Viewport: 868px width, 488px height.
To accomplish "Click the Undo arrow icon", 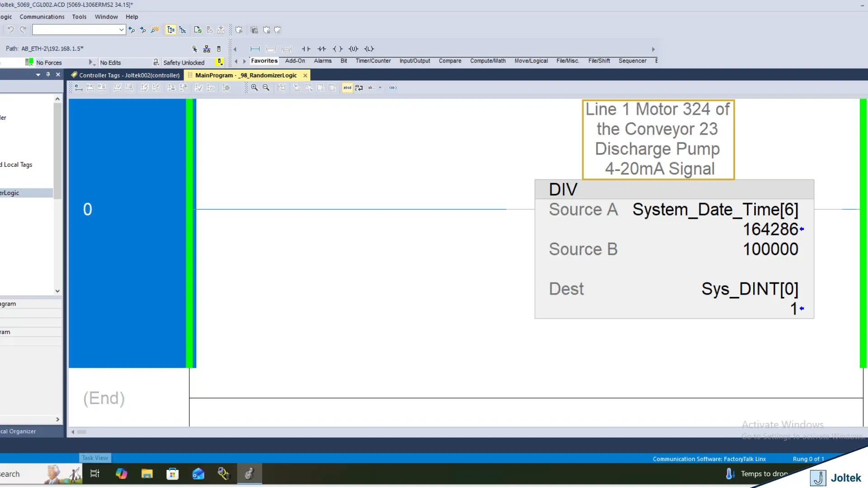I will (10, 30).
